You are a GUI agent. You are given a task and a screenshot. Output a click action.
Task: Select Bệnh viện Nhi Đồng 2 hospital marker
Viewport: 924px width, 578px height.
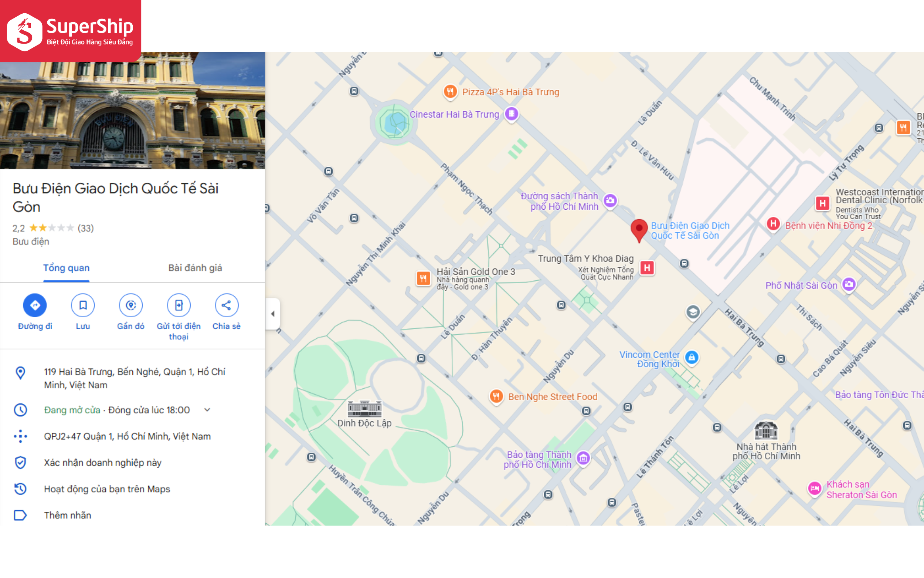click(x=773, y=224)
